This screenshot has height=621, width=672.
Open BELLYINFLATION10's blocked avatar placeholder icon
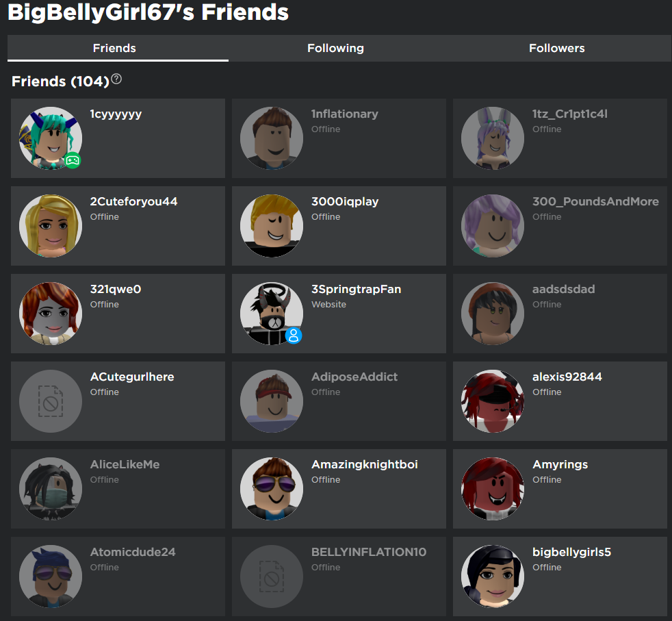(272, 576)
